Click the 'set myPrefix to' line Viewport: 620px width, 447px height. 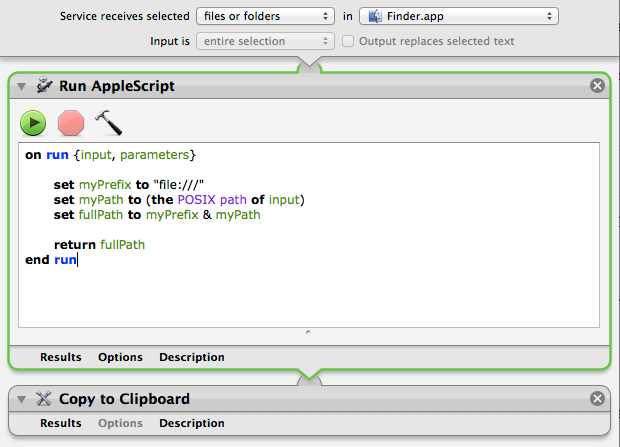[129, 185]
